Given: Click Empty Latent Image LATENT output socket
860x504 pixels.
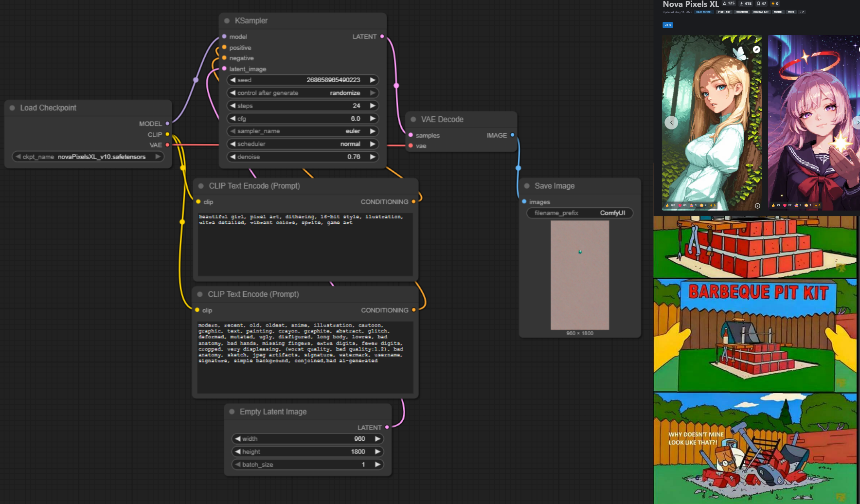Looking at the screenshot, I should (387, 427).
